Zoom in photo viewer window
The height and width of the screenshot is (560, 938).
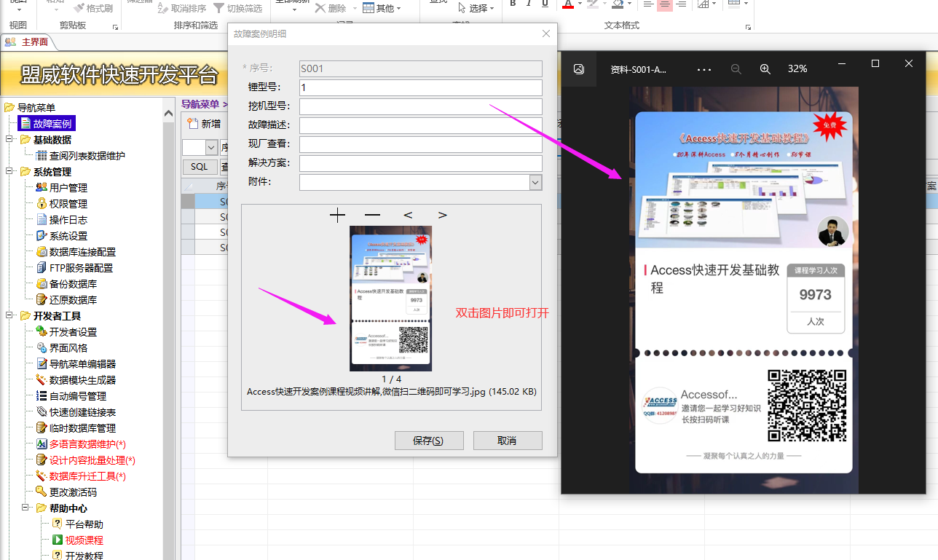765,68
